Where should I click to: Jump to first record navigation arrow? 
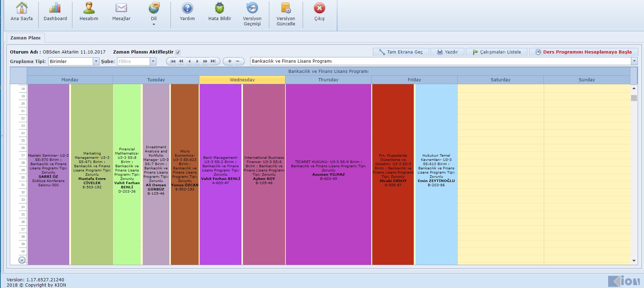(x=173, y=61)
